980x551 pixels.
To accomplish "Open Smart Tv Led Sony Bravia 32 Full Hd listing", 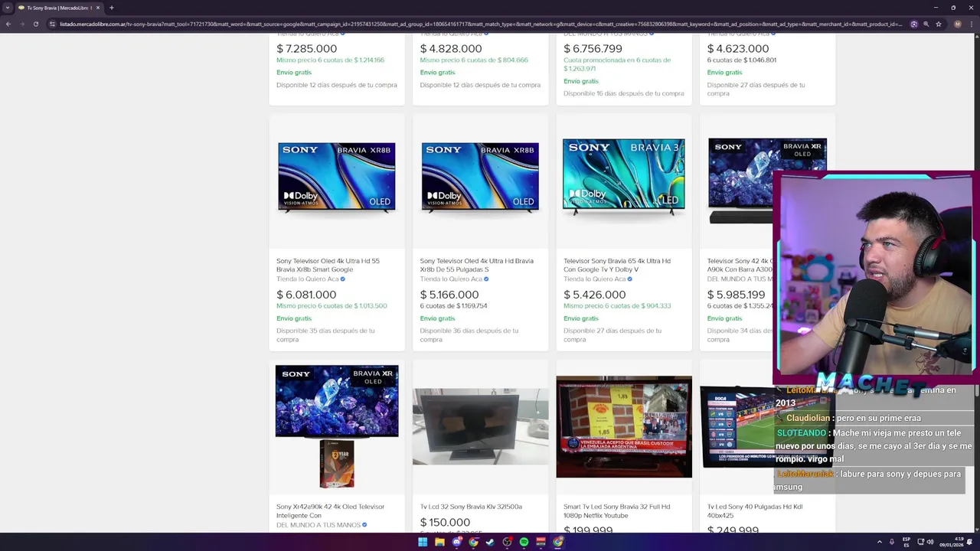I will [x=616, y=510].
